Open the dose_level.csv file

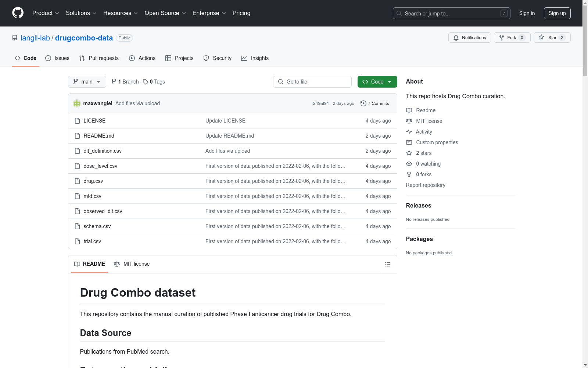tap(100, 166)
